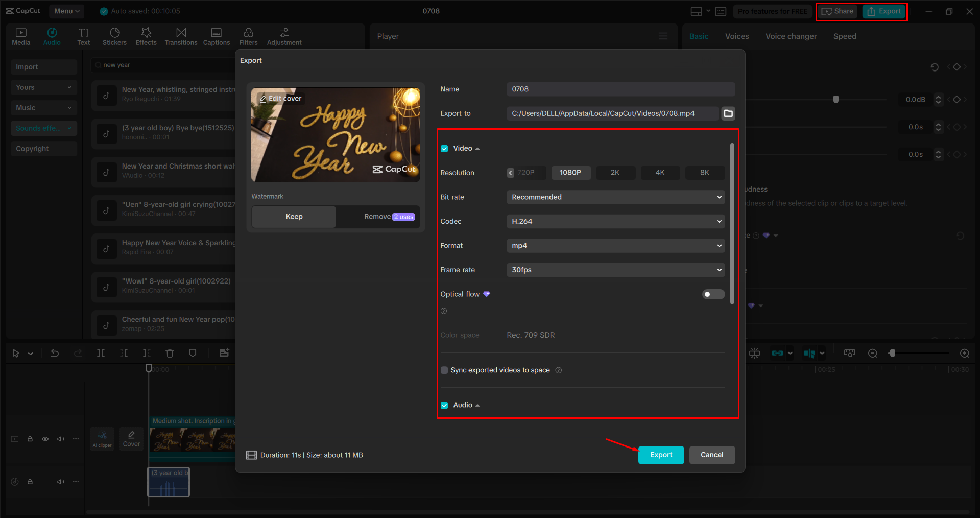
Task: Open the Menu dropdown in title bar
Action: pos(67,11)
